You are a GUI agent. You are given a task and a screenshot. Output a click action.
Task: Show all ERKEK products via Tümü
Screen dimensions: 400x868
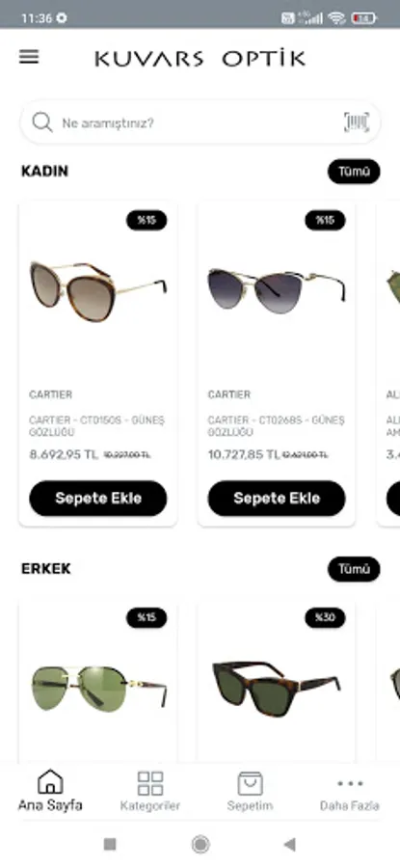pos(354,569)
